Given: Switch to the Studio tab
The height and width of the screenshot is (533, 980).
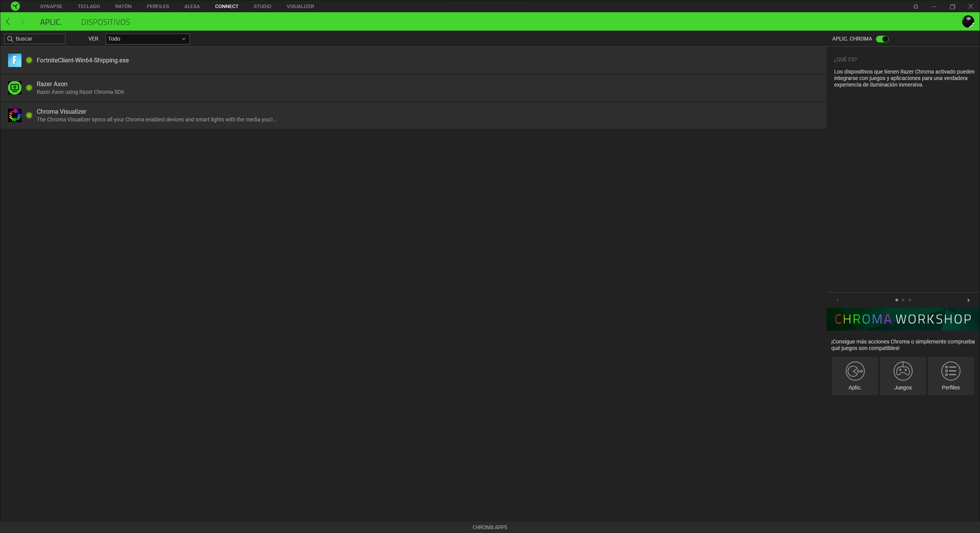Looking at the screenshot, I should click(x=262, y=7).
